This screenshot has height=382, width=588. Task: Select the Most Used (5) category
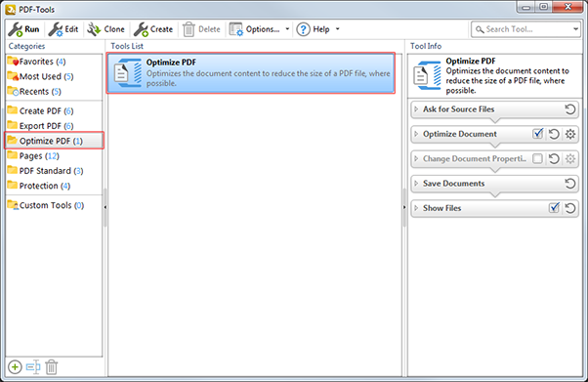tap(54, 76)
